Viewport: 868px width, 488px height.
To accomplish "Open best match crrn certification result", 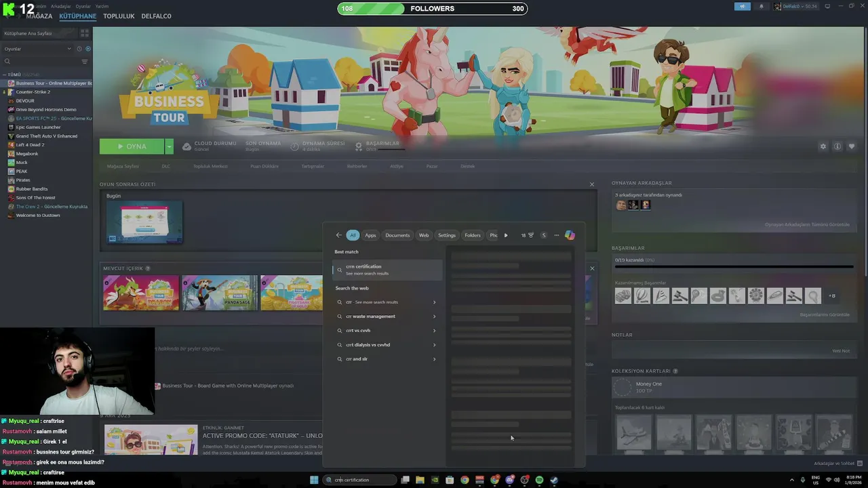I will point(387,269).
